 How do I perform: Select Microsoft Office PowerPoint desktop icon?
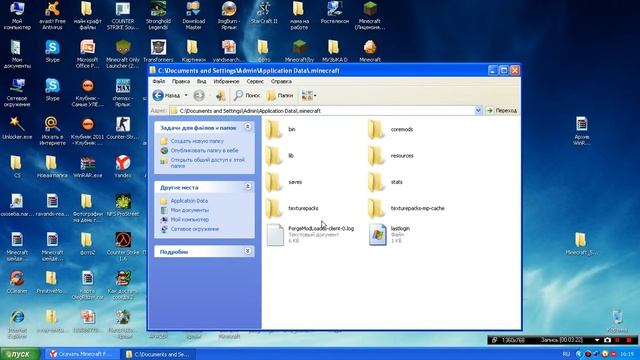(x=87, y=54)
